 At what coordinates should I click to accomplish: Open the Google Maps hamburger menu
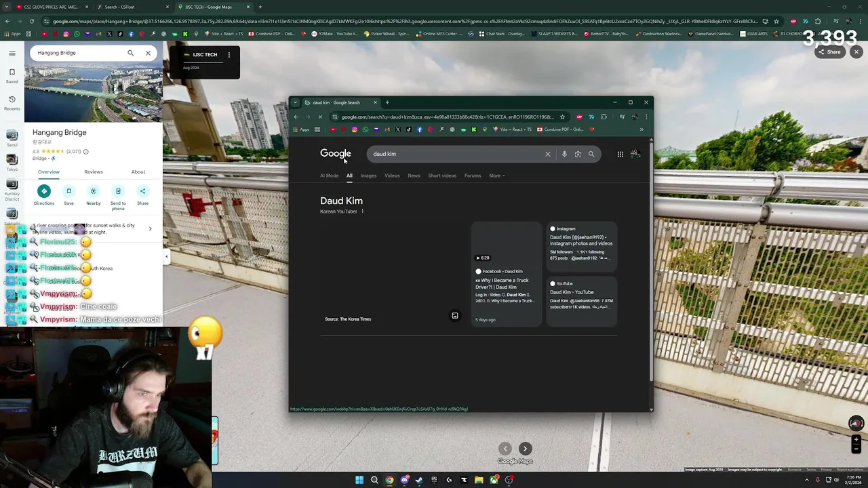tap(12, 53)
